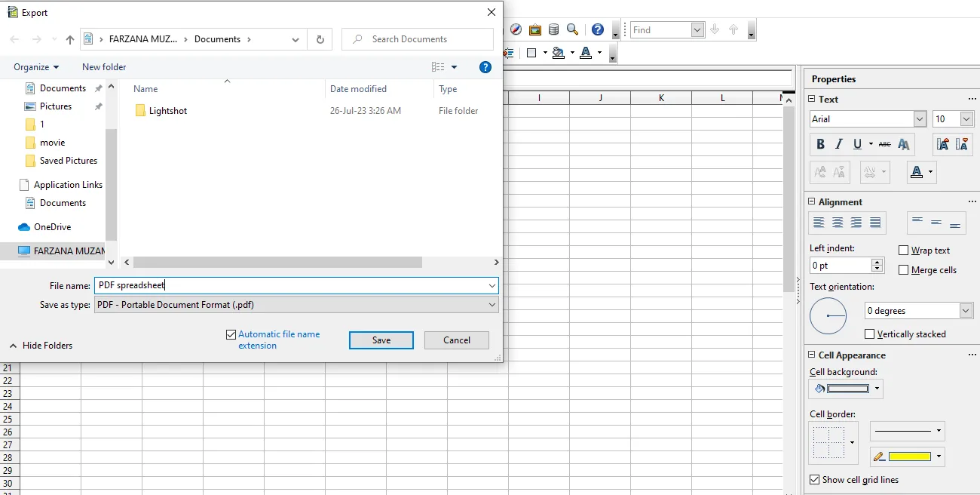Open the Organize menu
The image size is (980, 495).
tap(35, 66)
